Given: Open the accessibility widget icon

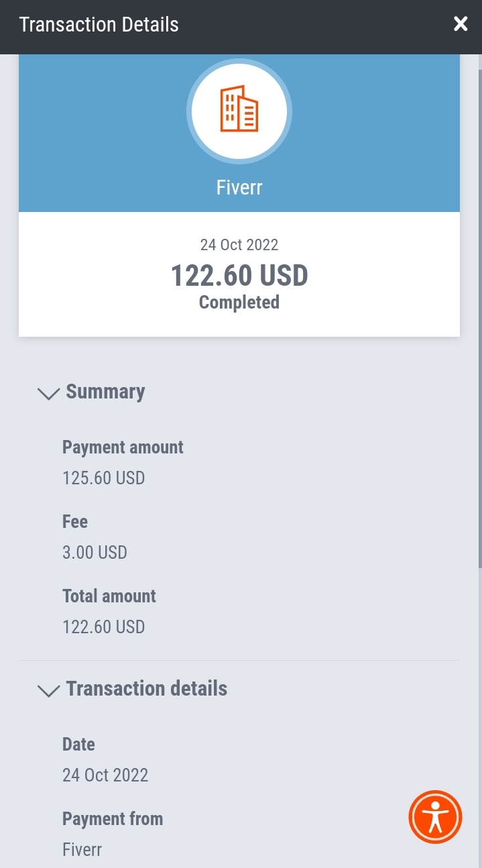Looking at the screenshot, I should coord(436,817).
